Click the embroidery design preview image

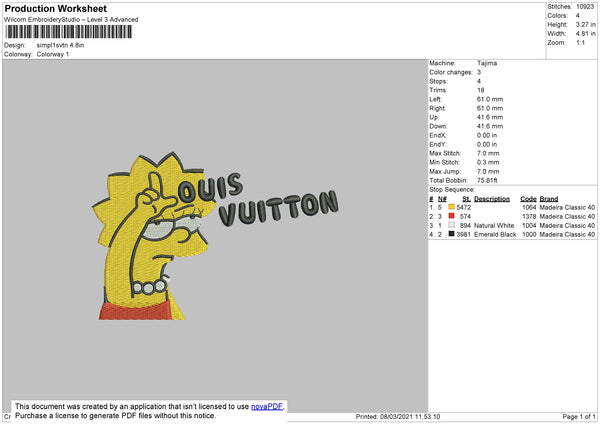215,236
